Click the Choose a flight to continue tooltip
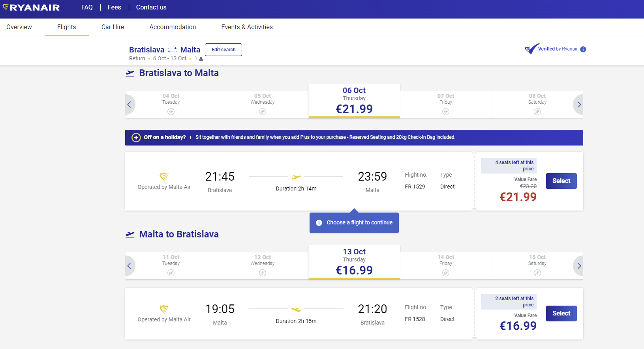Screen dimensions: 644x349 click(x=354, y=223)
